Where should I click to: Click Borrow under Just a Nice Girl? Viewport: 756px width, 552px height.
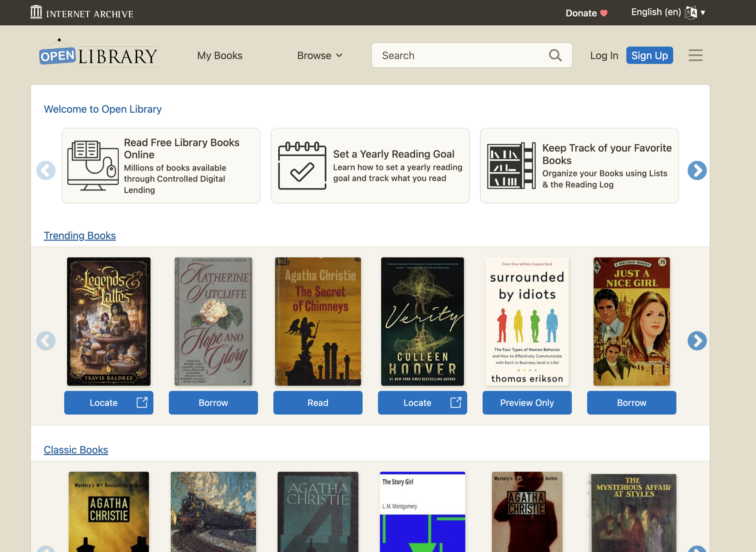(x=632, y=403)
